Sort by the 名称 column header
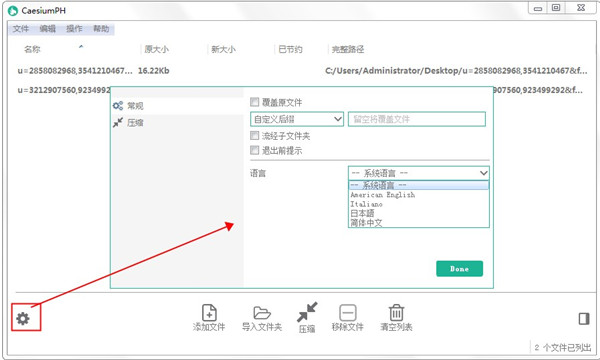The height and width of the screenshot is (360, 600). 32,49
